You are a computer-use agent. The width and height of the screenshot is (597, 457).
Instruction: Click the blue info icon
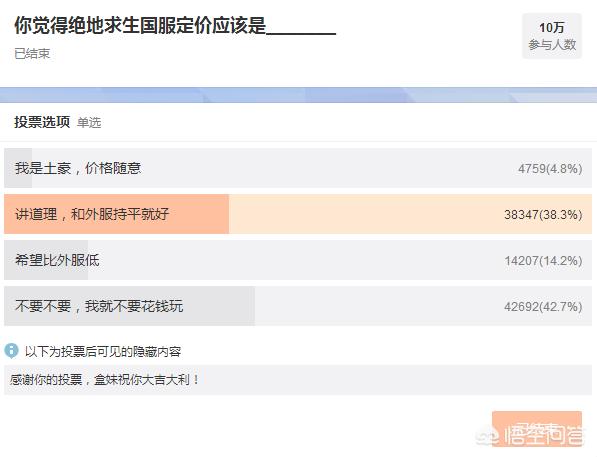click(x=11, y=350)
